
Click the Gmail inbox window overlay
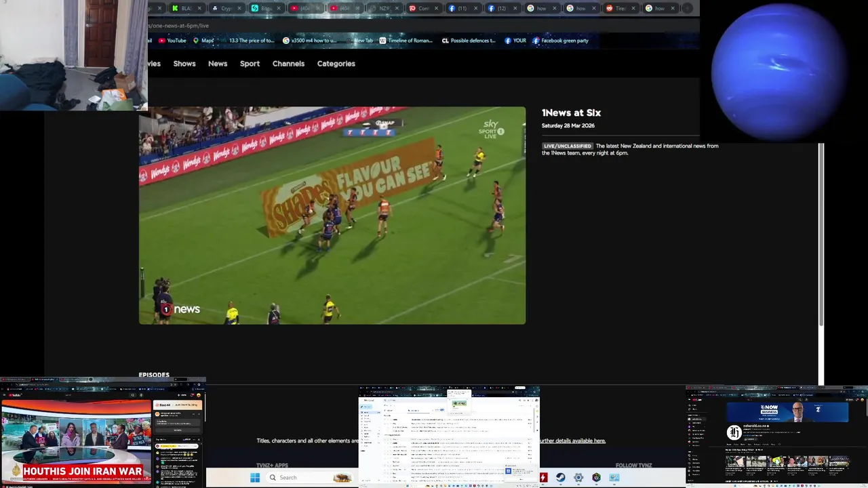click(449, 436)
